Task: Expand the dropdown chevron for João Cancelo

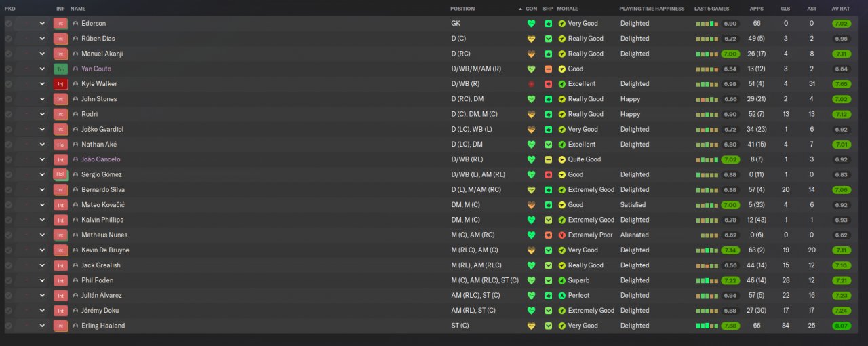Action: [x=42, y=159]
